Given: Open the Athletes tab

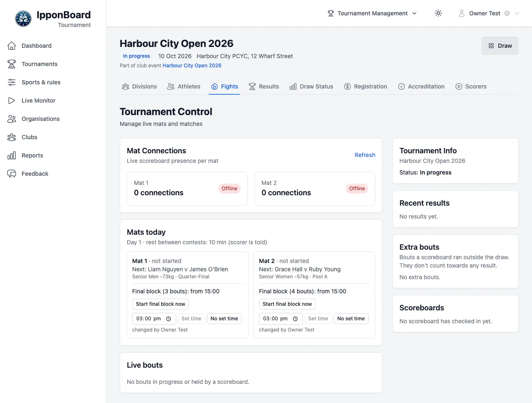Looking at the screenshot, I should [184, 86].
